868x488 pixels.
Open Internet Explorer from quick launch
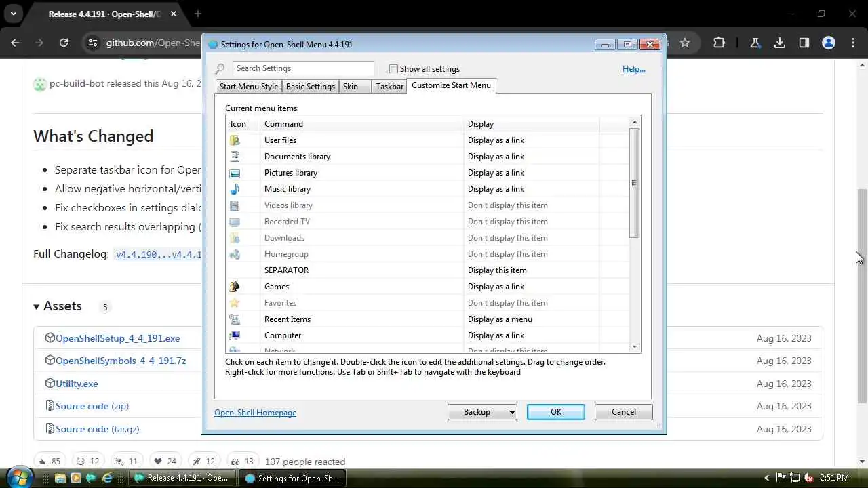[107, 478]
